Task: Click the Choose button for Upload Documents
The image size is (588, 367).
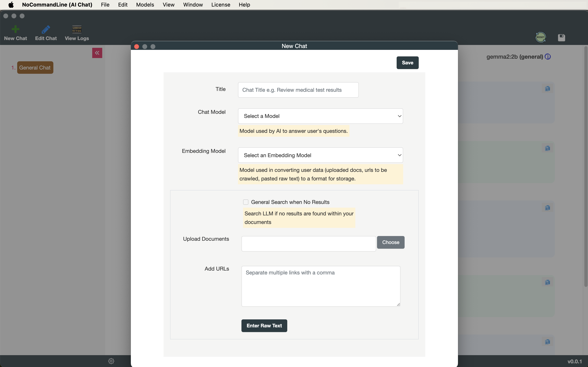Action: (391, 242)
